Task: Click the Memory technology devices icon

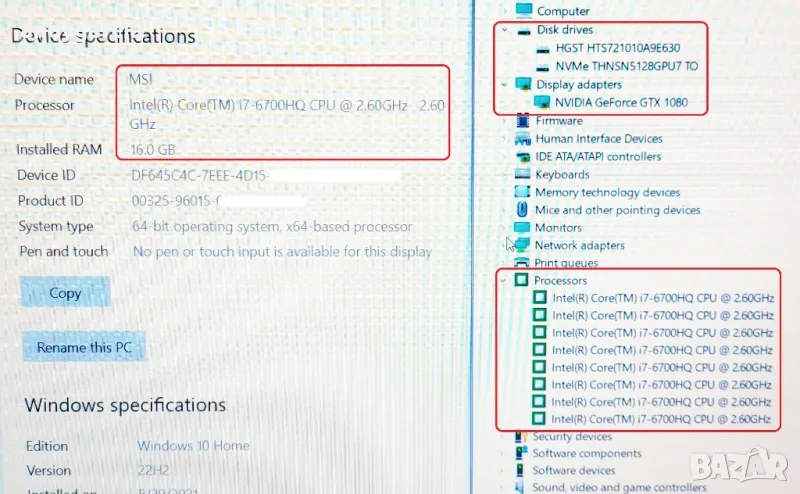Action: click(x=522, y=192)
